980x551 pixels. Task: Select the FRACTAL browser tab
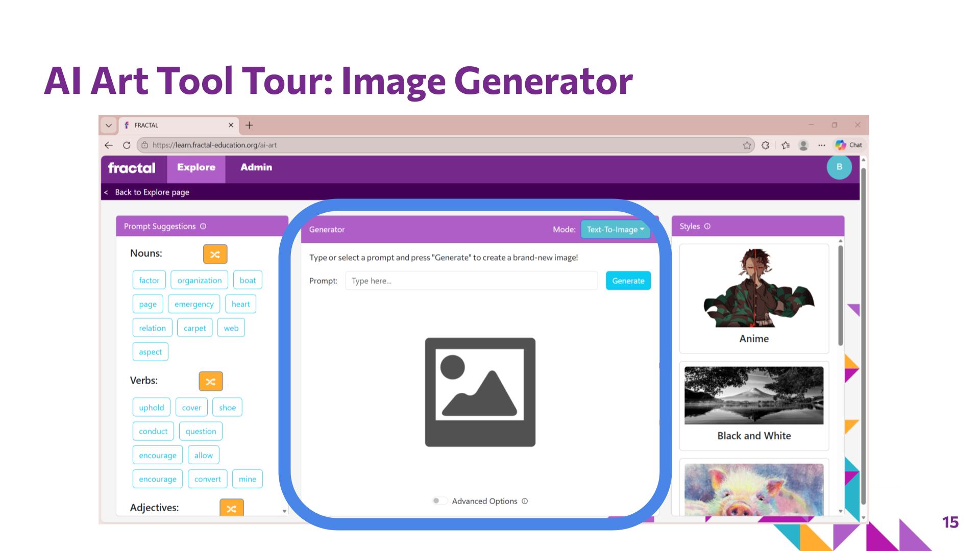pyautogui.click(x=180, y=125)
